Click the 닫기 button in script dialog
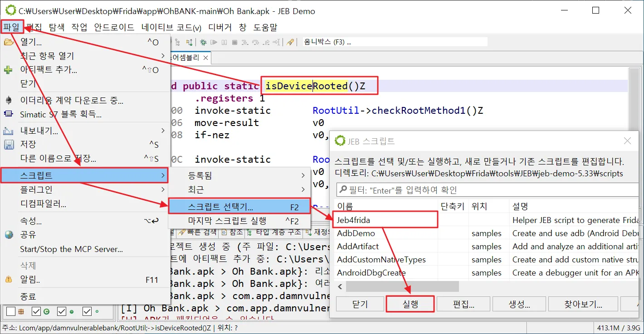Screen dimensions: 644x334 coord(360,304)
